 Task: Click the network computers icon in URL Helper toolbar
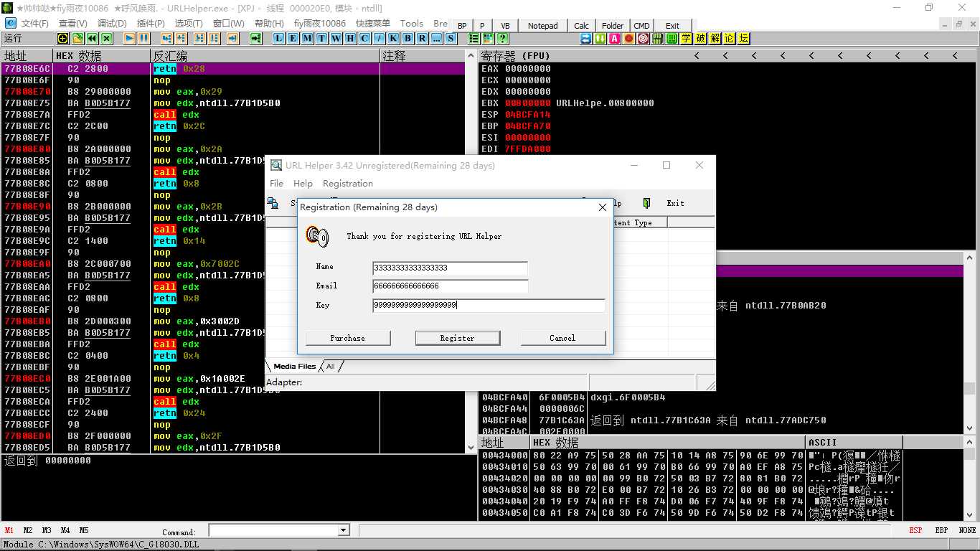click(273, 203)
